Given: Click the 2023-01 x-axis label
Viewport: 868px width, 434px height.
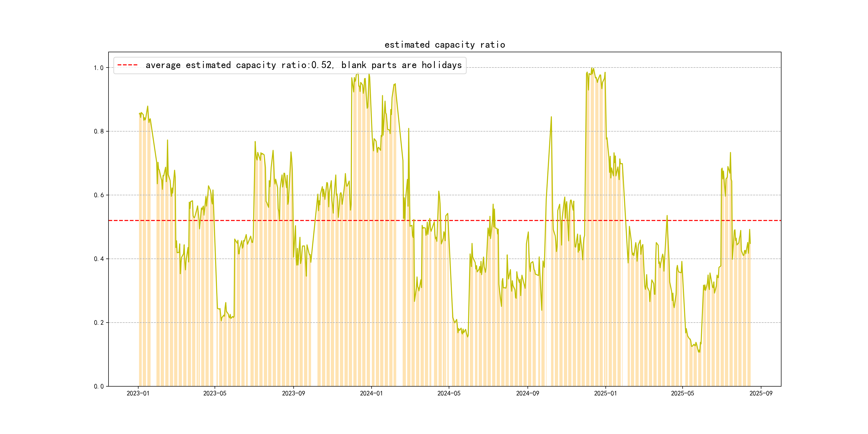Looking at the screenshot, I should pos(138,393).
